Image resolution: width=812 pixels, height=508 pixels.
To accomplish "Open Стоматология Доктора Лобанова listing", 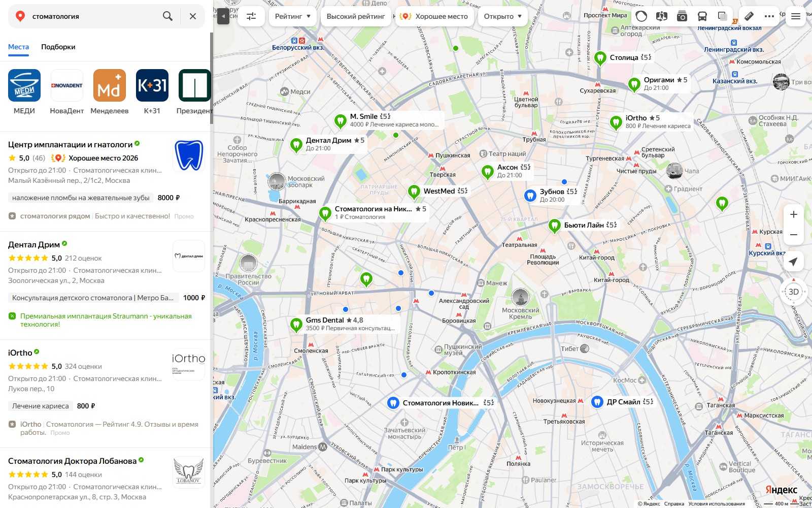I will [72, 461].
